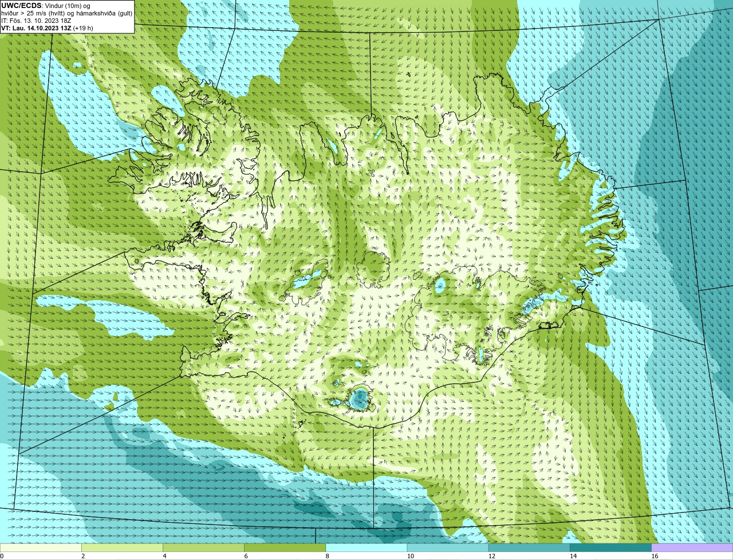Click the '16' label on the color scale
Screen dimensions: 733x560
(x=655, y=556)
